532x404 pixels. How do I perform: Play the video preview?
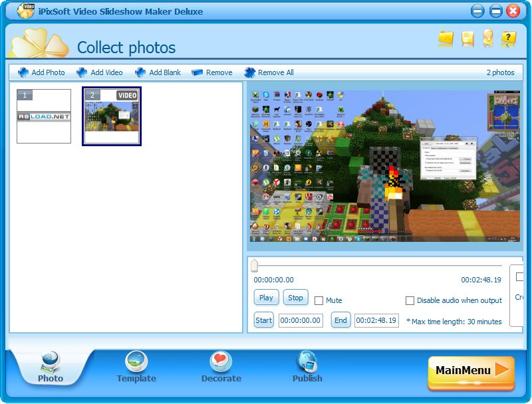[267, 298]
